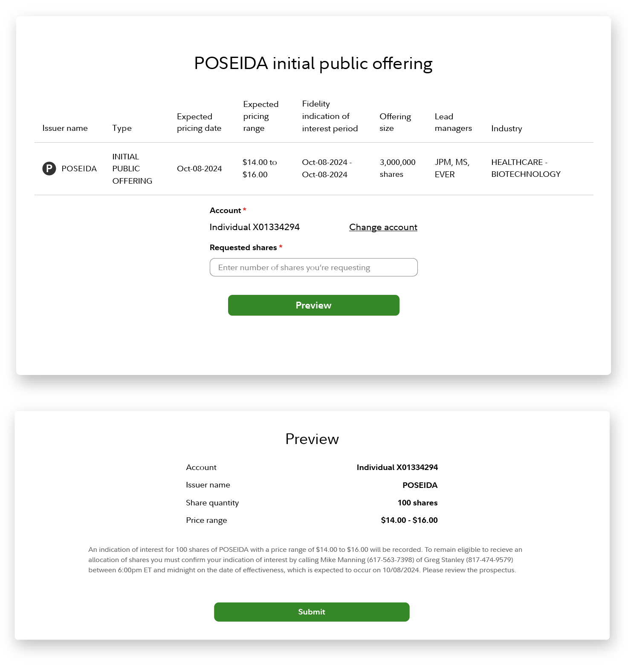628x672 pixels.
Task: Click the 3,000,000 shares offering size cell
Action: (397, 168)
